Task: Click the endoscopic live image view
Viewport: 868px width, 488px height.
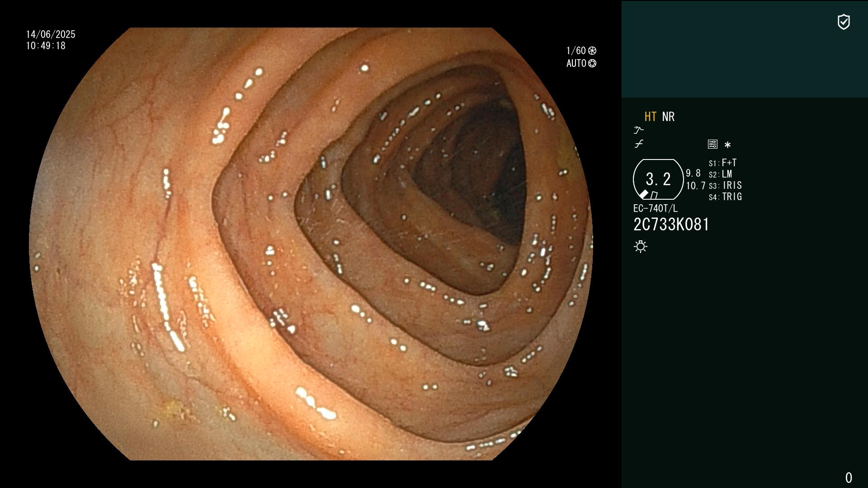Action: tap(311, 244)
